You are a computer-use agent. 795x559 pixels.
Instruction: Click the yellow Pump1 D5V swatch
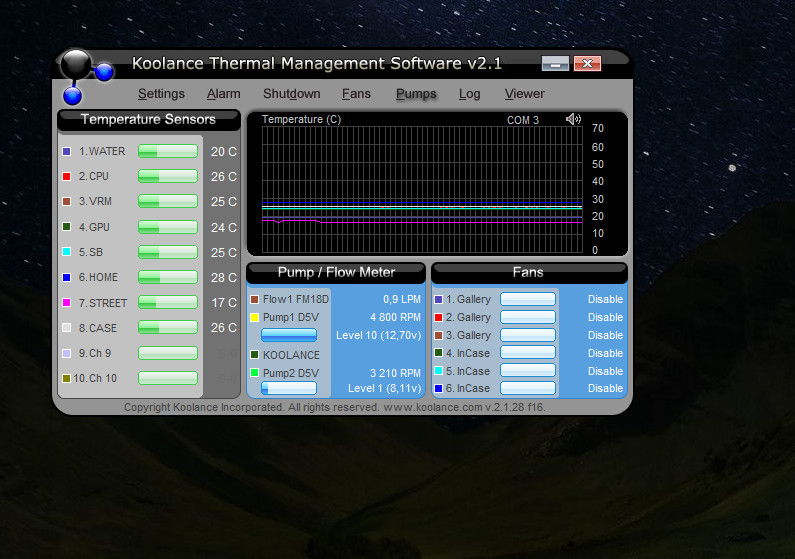255,317
